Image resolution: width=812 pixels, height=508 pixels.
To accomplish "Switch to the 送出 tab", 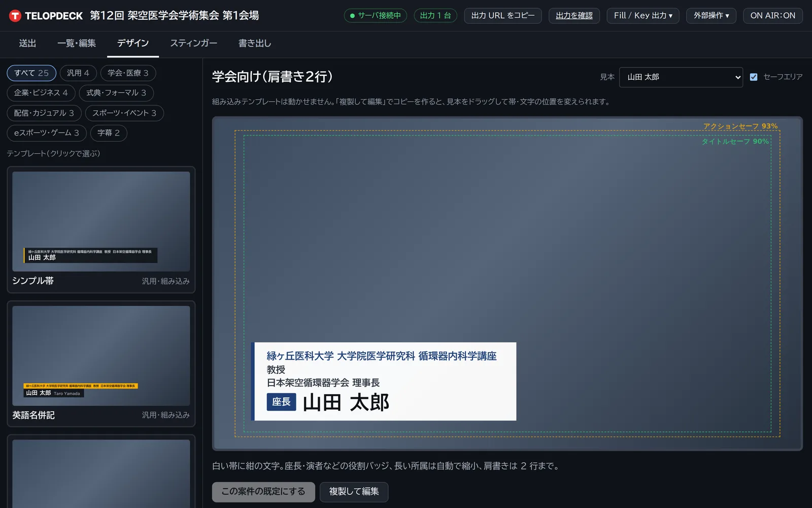I will (27, 44).
